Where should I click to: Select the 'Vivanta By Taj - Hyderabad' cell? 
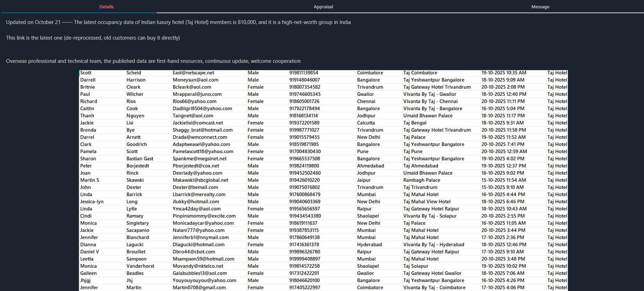tap(433, 244)
